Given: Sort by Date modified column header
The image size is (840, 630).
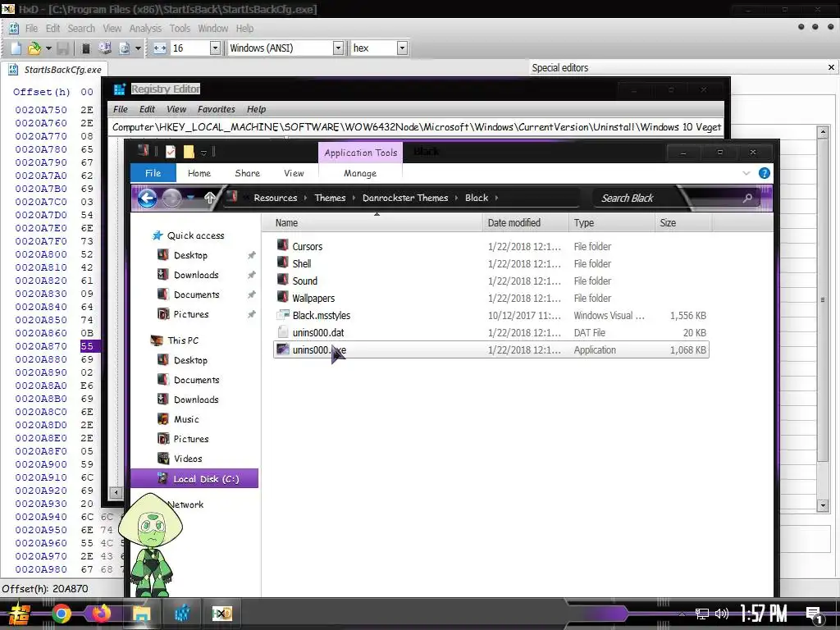Looking at the screenshot, I should [x=525, y=223].
